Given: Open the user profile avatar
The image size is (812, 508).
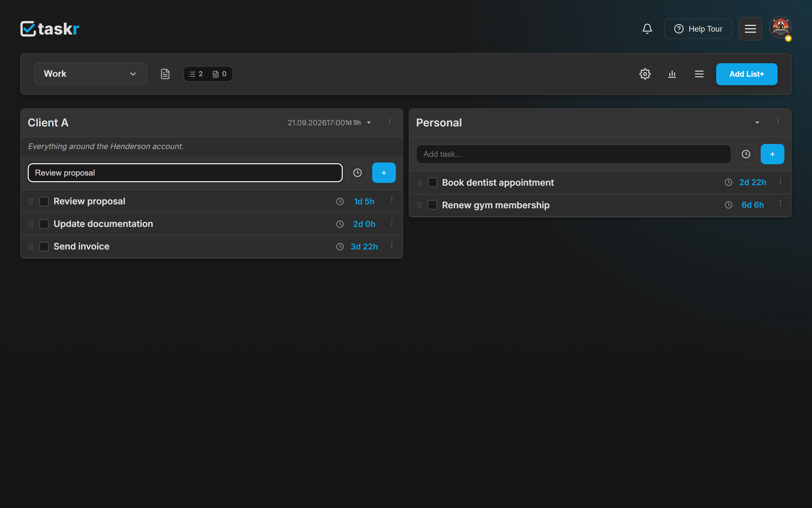Looking at the screenshot, I should (x=780, y=28).
